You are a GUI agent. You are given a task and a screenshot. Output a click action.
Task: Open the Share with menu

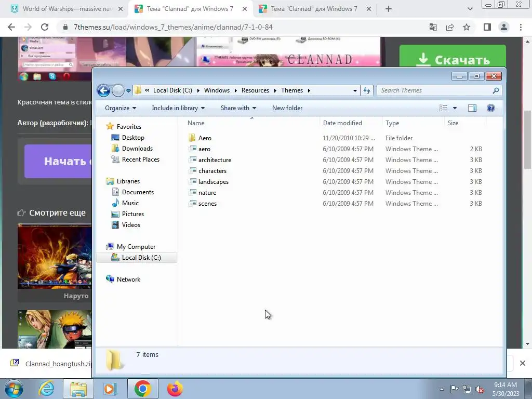(238, 108)
